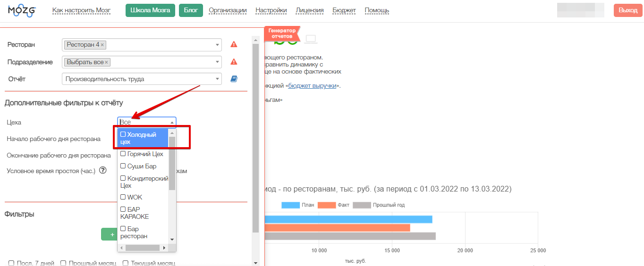Collapse the Цеха dropdown via its arrow
644x266 pixels.
click(x=172, y=122)
